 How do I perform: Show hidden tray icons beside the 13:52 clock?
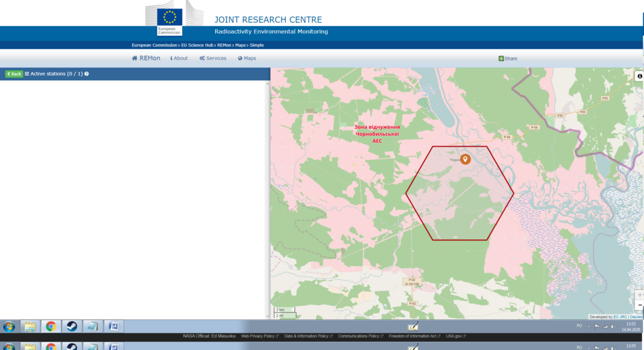click(589, 326)
